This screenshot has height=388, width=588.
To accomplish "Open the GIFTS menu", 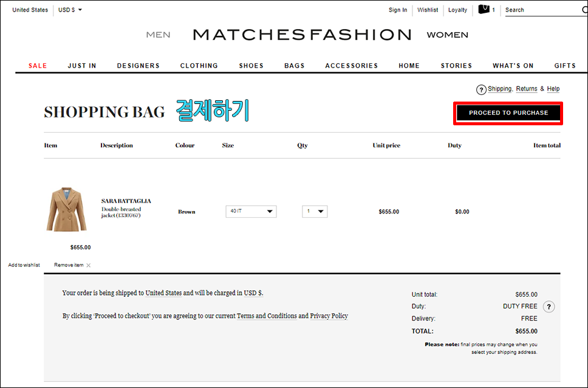I will [565, 66].
